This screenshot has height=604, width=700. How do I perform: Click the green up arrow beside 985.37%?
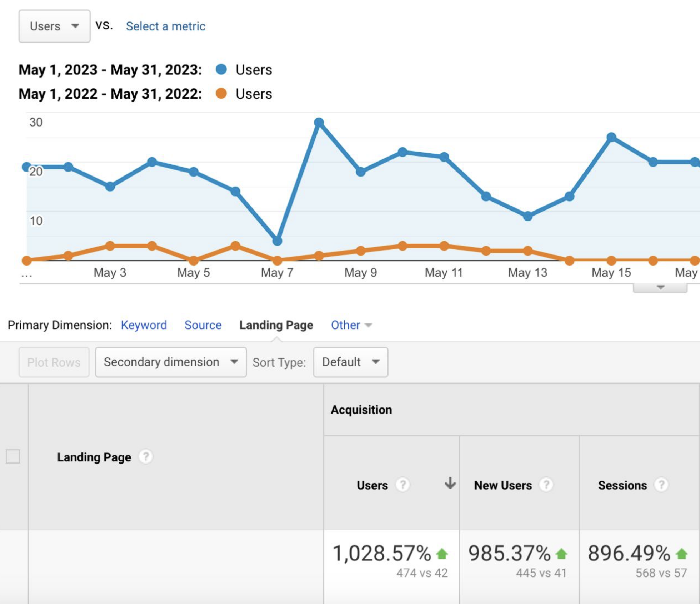coord(561,554)
